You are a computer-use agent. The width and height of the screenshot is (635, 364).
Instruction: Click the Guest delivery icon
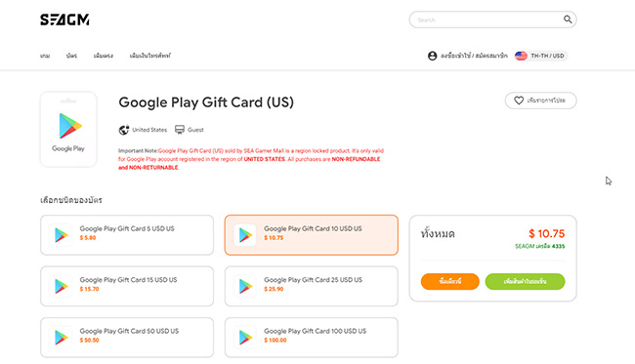(180, 130)
